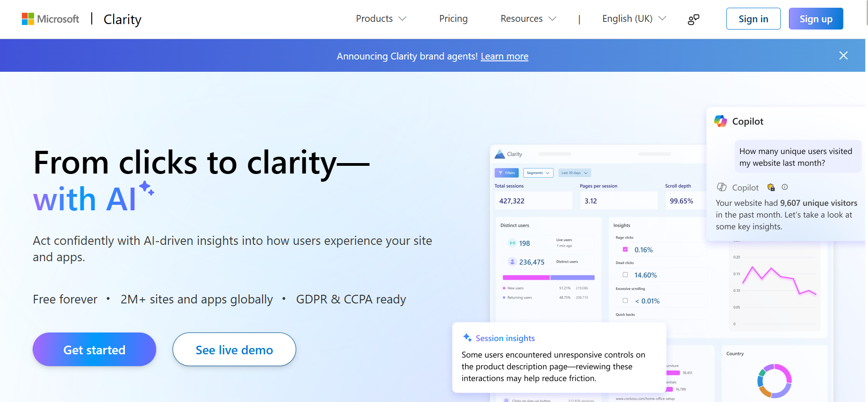Toggle the Excessive scrolling checkbox
The image size is (868, 402).
[x=625, y=300]
